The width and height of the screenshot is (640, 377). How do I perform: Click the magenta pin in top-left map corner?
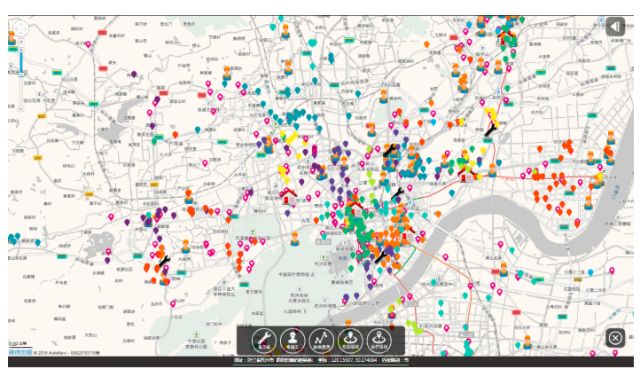click(x=88, y=44)
